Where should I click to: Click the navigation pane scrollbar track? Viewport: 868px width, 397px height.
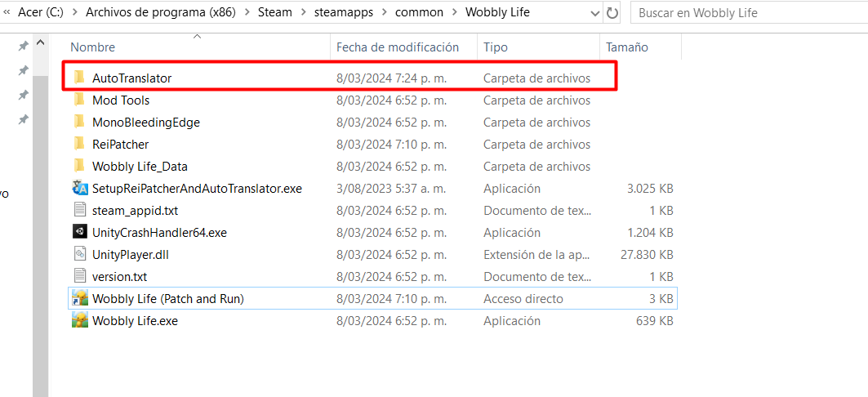pos(40,236)
